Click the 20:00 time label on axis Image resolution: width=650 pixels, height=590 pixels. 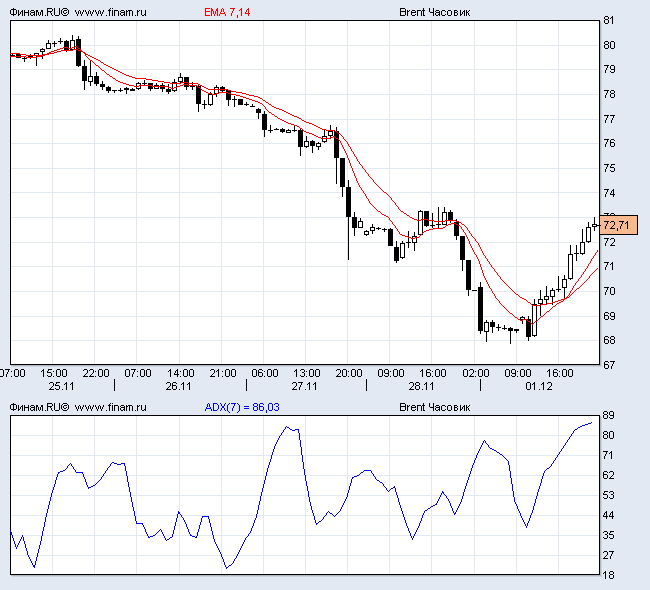click(349, 373)
